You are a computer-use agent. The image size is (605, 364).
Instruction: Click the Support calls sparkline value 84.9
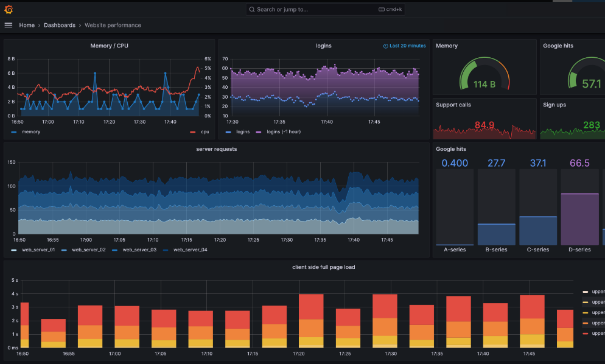point(484,125)
